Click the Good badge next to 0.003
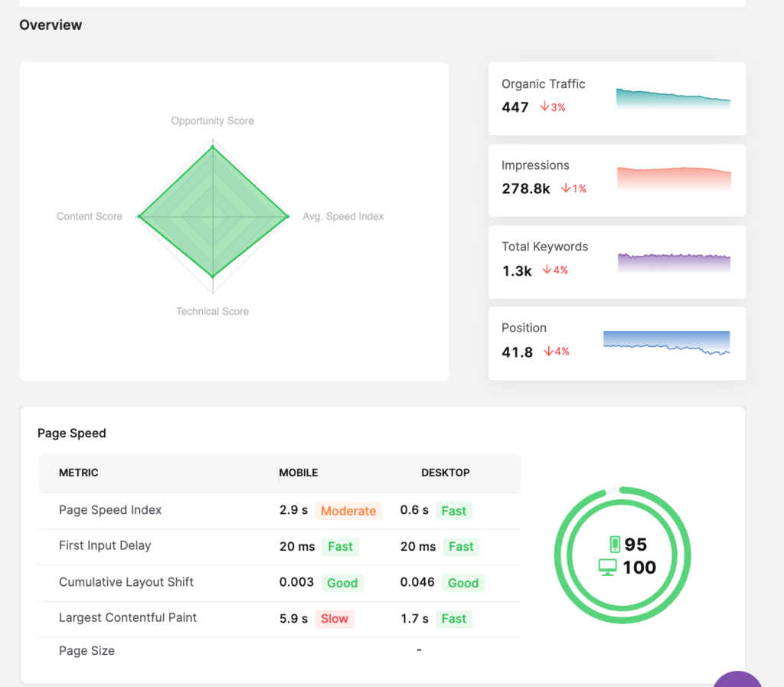The image size is (784, 687). coord(342,583)
